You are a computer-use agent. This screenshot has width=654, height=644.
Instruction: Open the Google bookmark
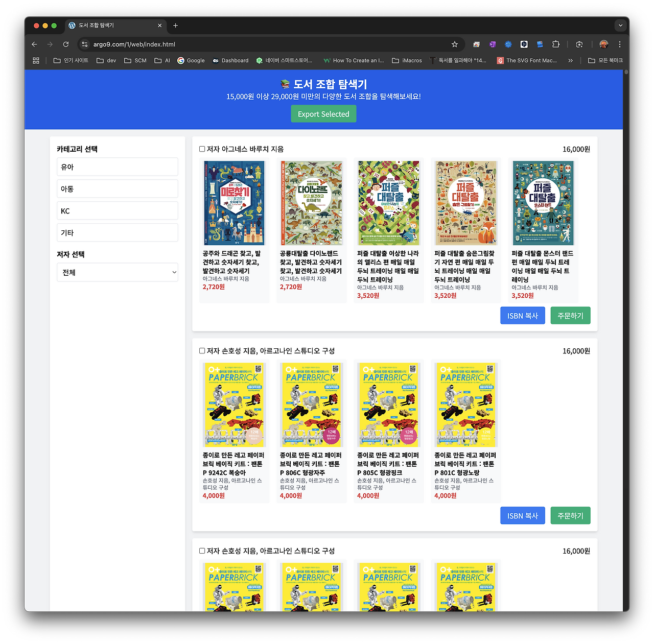(191, 60)
